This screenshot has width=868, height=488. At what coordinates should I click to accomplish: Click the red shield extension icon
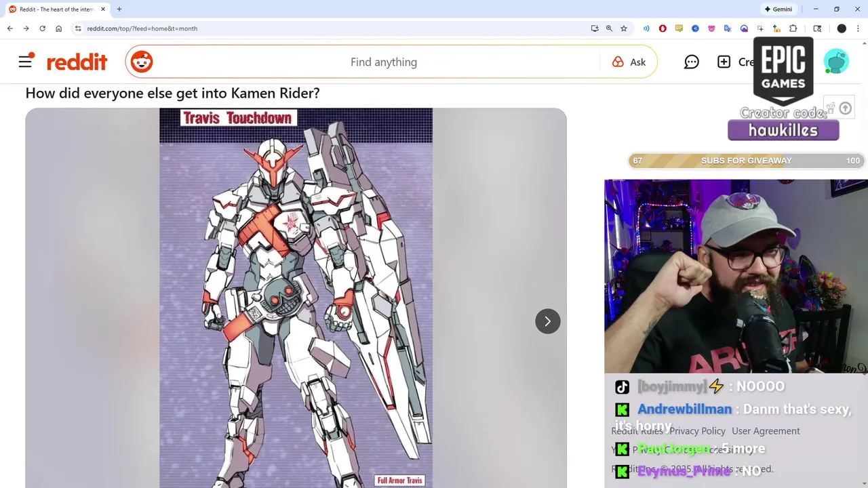pos(663,28)
